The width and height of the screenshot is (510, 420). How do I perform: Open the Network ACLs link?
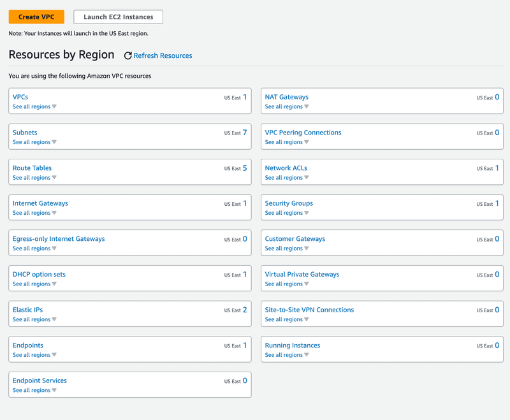click(x=286, y=168)
